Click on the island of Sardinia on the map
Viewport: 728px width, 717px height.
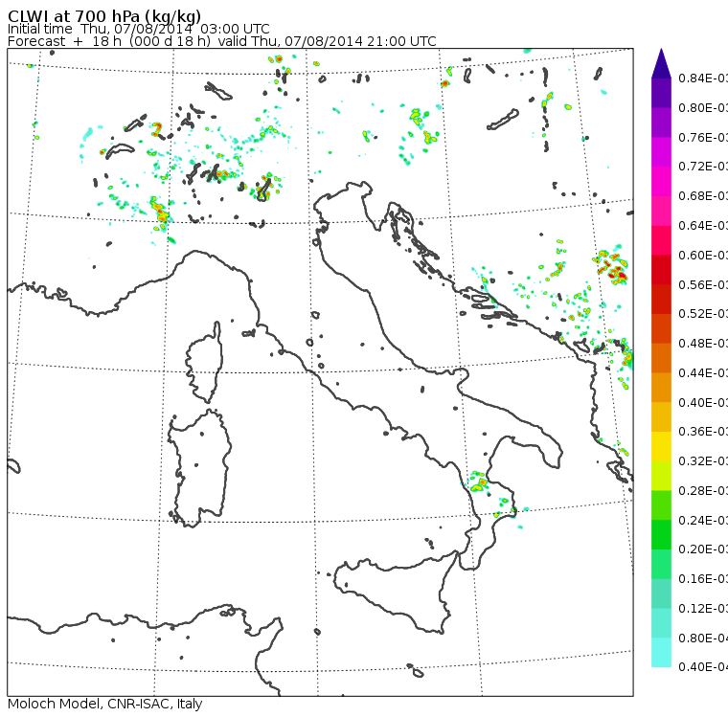(x=199, y=469)
